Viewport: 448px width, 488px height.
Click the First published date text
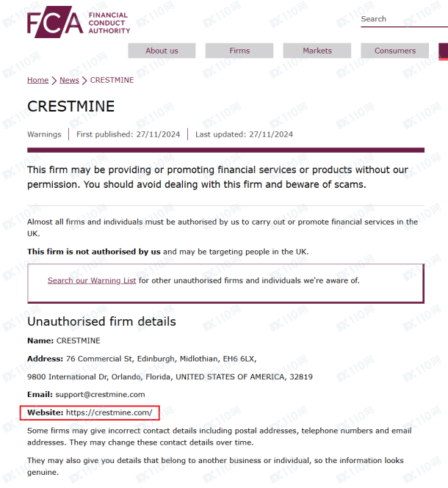128,134
